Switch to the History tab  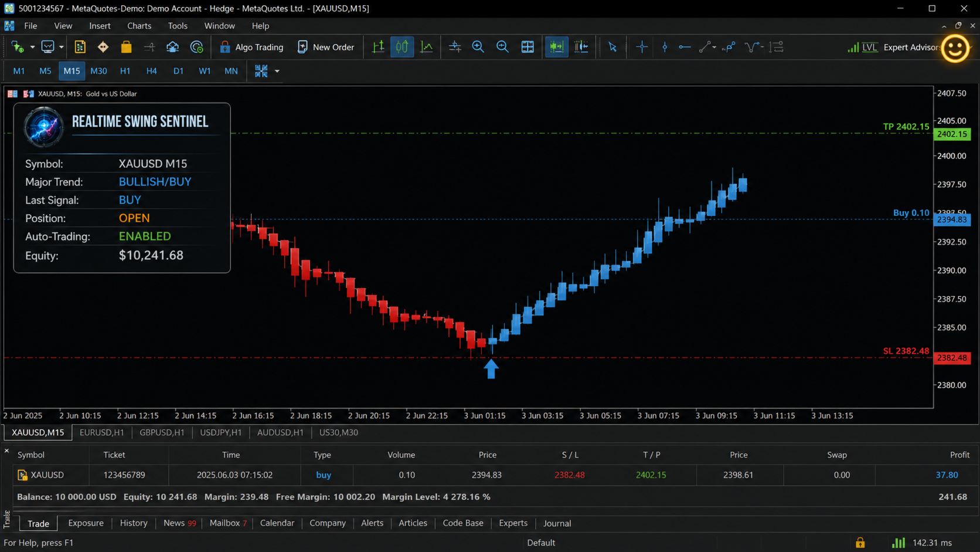click(134, 523)
